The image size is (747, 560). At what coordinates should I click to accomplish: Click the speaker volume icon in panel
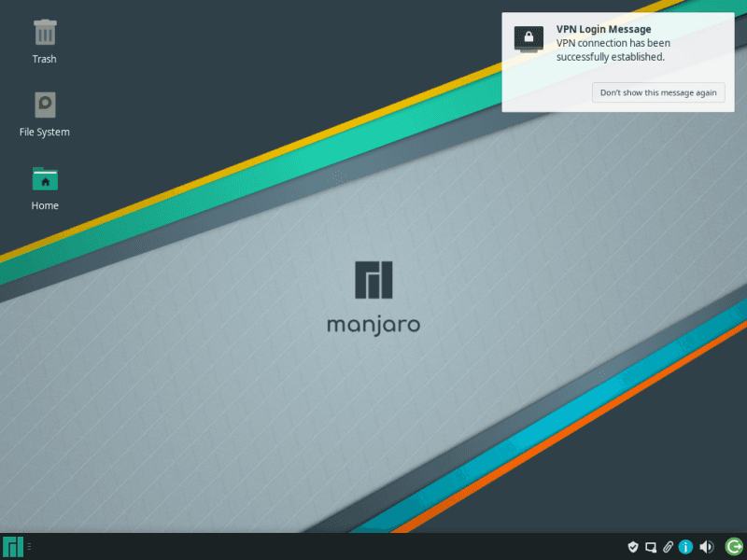pyautogui.click(x=707, y=547)
